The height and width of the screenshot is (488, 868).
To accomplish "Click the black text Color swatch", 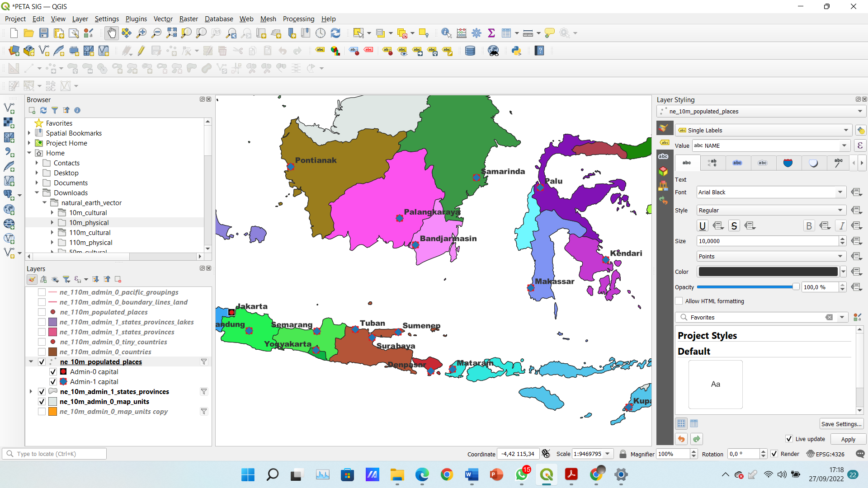I will [768, 272].
